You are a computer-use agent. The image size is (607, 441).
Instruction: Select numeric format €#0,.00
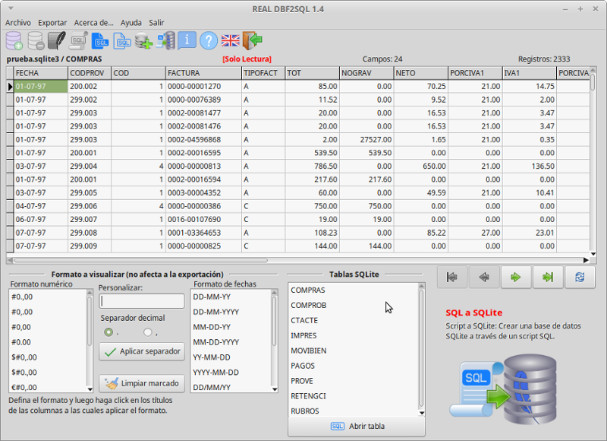(24, 388)
